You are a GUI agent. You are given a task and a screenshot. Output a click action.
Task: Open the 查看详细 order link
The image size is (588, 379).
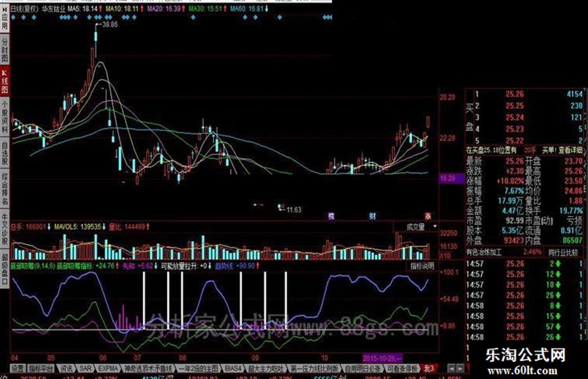pos(571,150)
